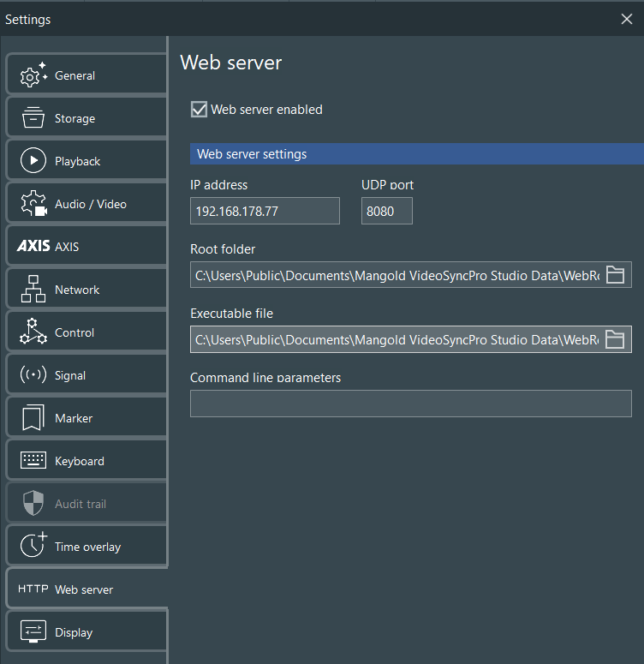Open Keyboard settings label
The width and height of the screenshot is (644, 664).
pyautogui.click(x=80, y=461)
